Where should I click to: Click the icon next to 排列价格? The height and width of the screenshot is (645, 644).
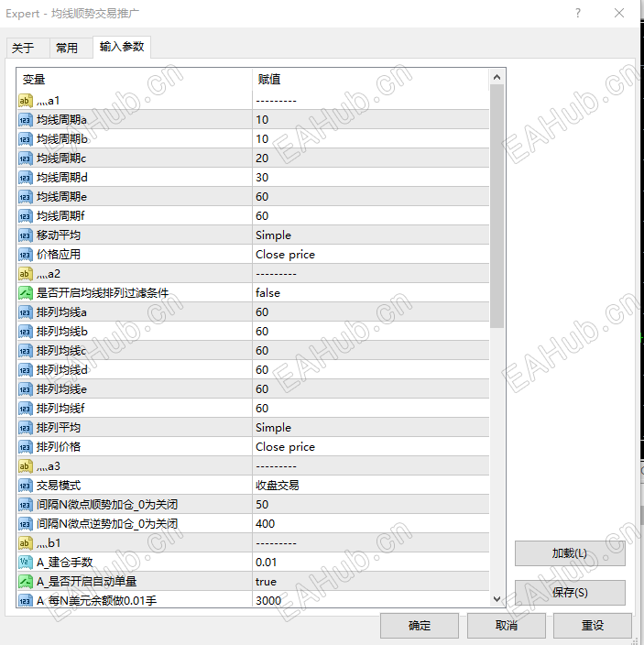(25, 447)
